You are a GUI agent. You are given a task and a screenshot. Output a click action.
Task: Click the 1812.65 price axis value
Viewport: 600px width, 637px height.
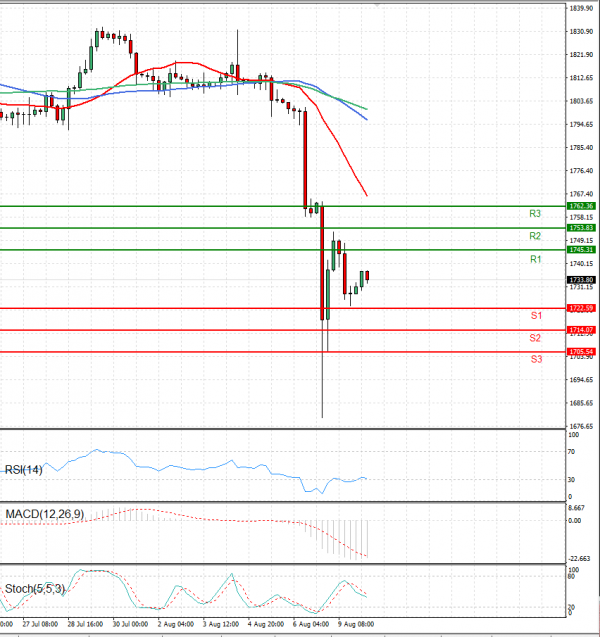pos(581,78)
